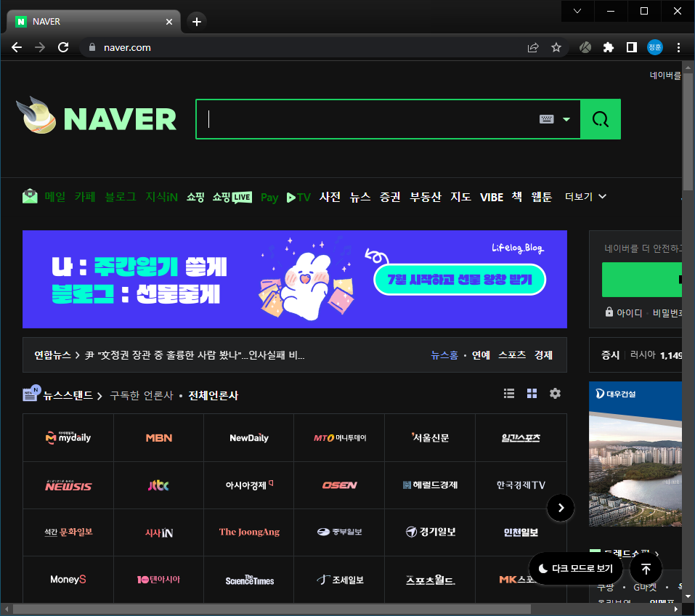Open mydaily press tile

click(68, 438)
